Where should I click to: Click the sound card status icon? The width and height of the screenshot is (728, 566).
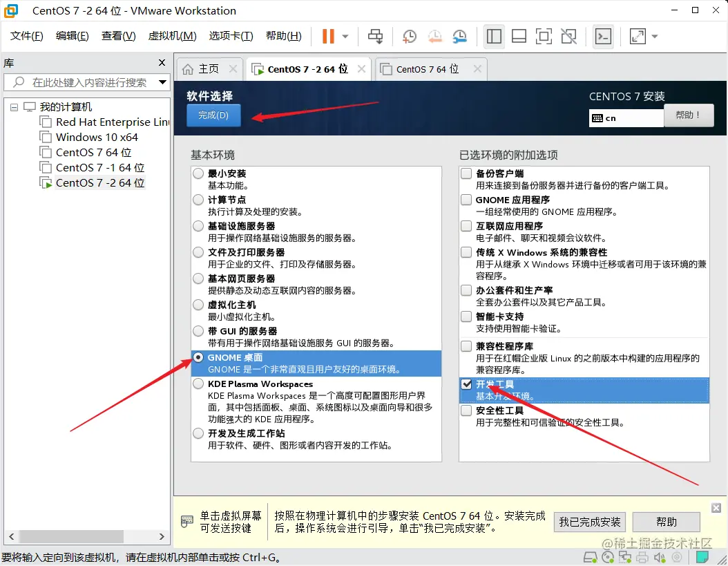click(x=660, y=557)
